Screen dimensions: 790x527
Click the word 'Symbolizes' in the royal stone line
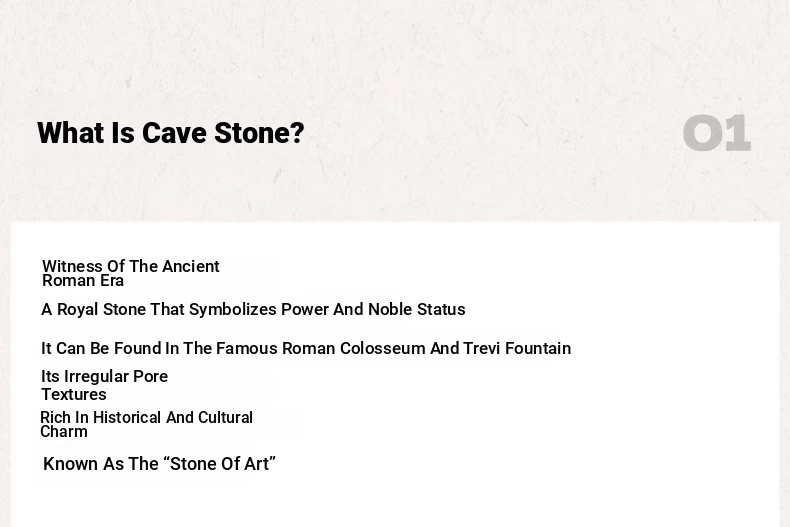pyautogui.click(x=232, y=309)
